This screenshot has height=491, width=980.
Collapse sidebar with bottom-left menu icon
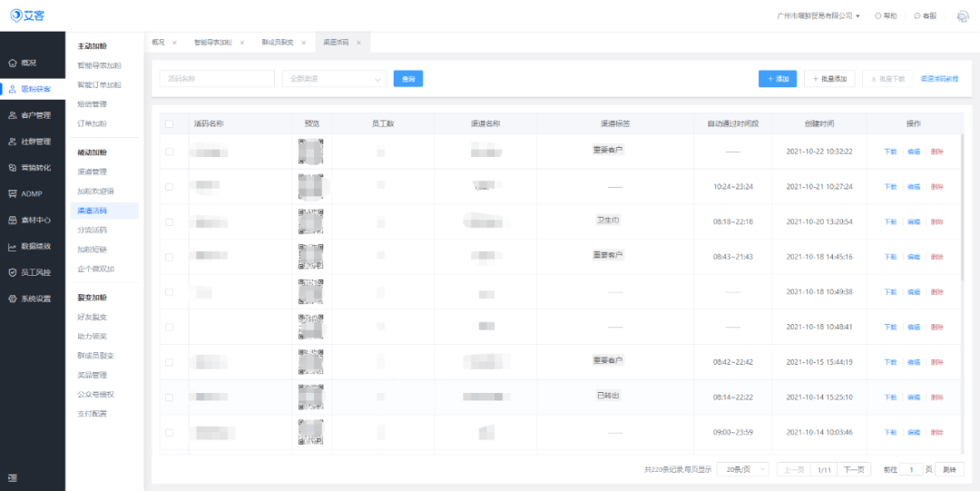(x=13, y=478)
